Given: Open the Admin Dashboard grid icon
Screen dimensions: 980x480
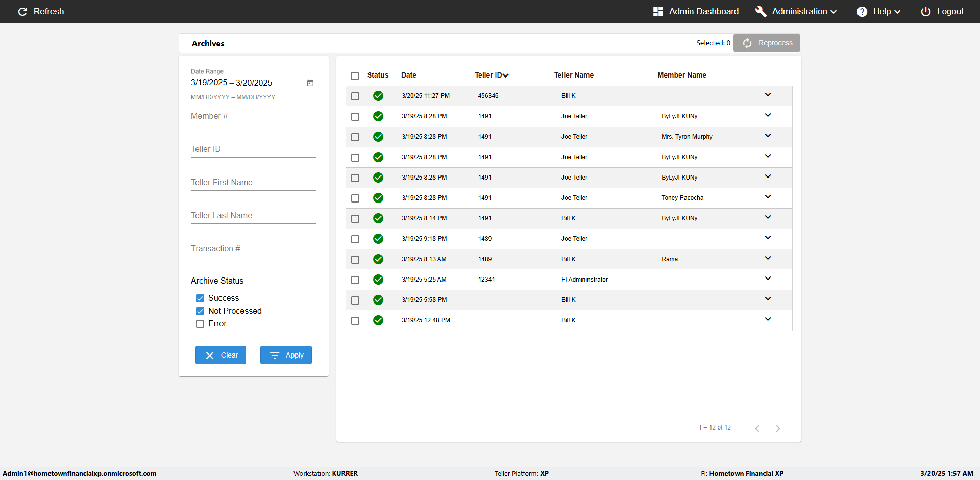Looking at the screenshot, I should [658, 12].
